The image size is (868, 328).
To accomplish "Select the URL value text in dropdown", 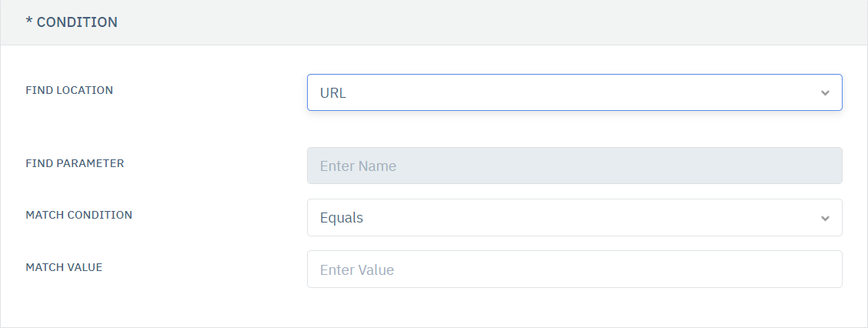I will [333, 93].
